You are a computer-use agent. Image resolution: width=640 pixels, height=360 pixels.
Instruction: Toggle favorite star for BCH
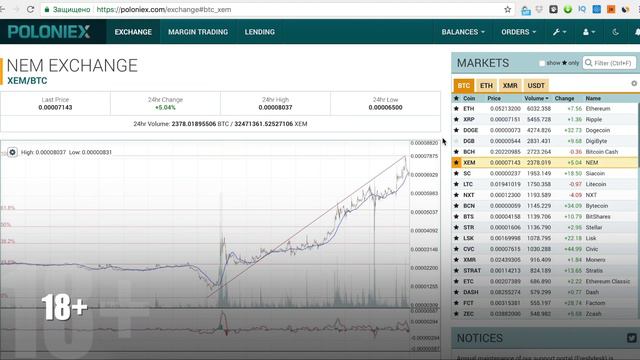[456, 152]
